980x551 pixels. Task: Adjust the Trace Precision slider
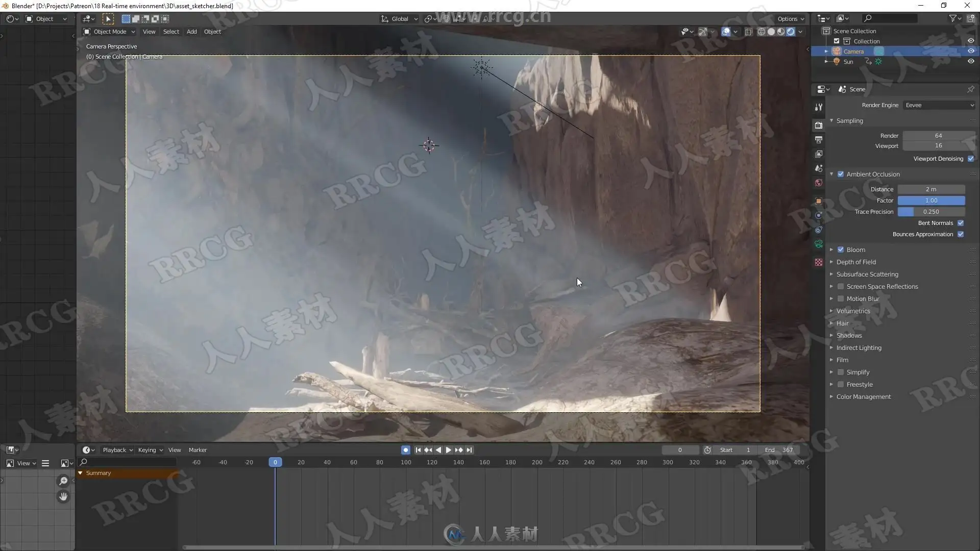(931, 212)
